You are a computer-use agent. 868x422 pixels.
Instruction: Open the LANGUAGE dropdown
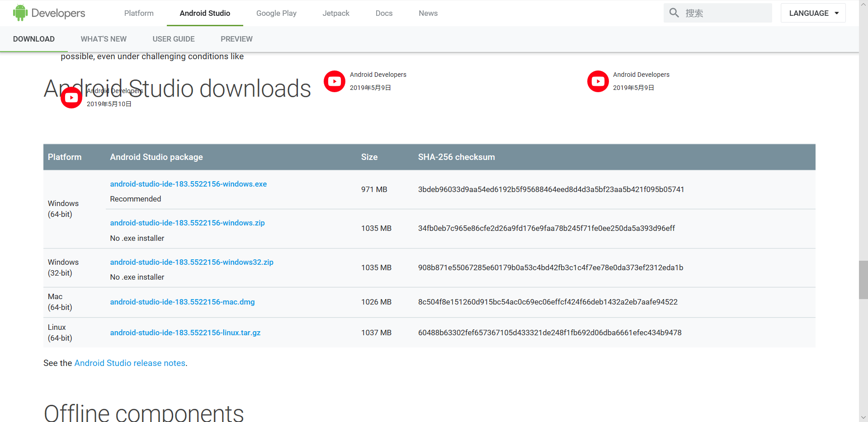point(813,13)
